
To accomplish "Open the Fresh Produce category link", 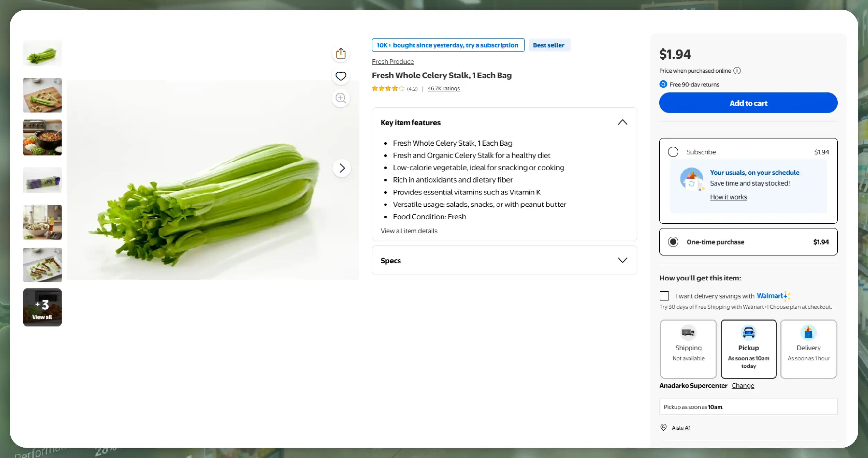I will pyautogui.click(x=393, y=62).
